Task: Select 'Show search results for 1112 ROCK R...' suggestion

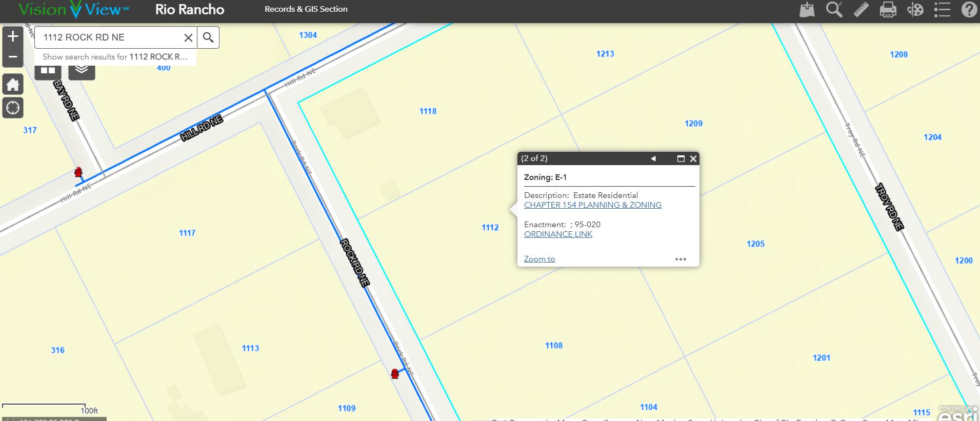Action: tap(115, 57)
